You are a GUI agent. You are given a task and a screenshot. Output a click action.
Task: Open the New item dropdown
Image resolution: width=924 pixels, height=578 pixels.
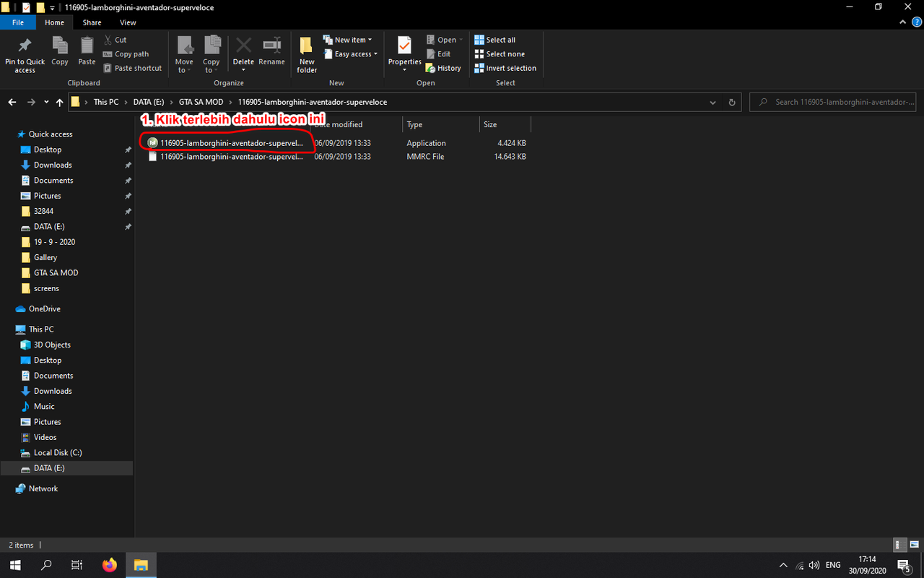point(347,40)
